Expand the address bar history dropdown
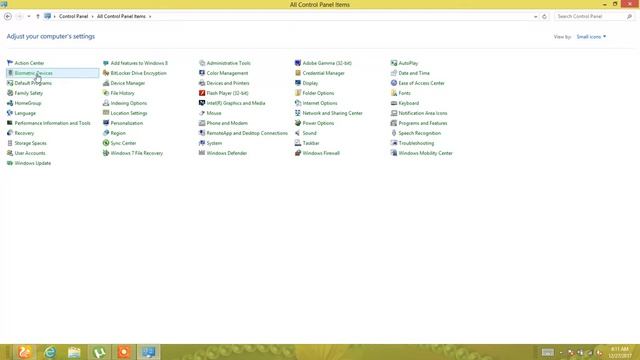 click(536, 17)
